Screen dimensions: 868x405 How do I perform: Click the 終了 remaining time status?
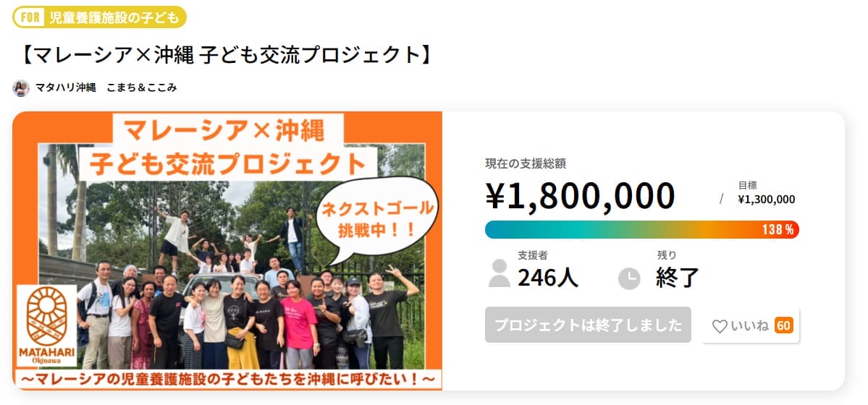tap(678, 277)
